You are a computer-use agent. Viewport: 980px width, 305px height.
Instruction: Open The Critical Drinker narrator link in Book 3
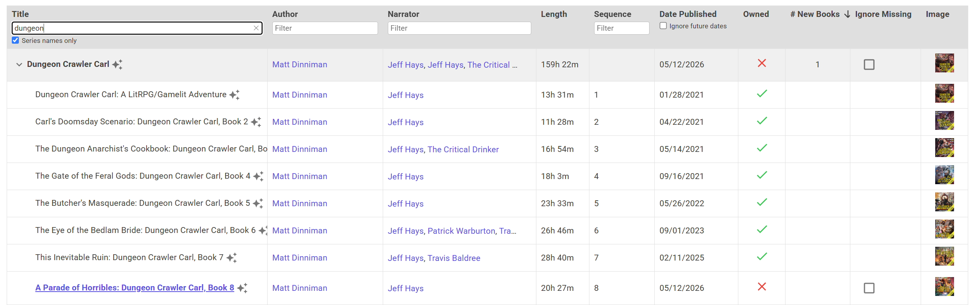463,150
